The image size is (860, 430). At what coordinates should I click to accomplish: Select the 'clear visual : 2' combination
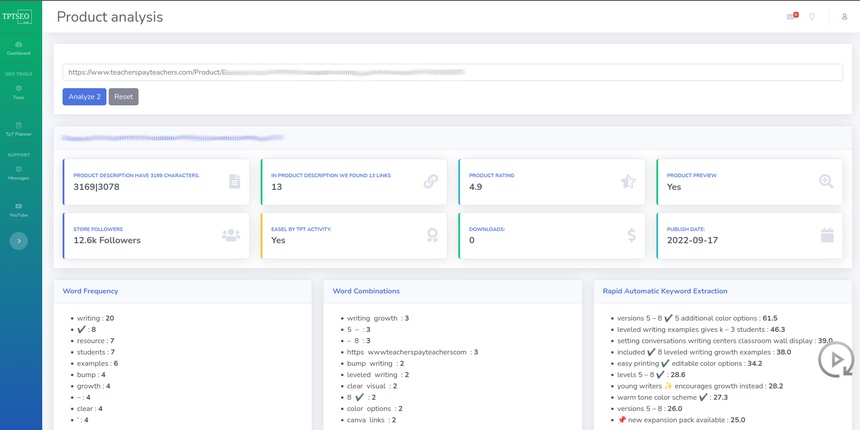click(372, 386)
